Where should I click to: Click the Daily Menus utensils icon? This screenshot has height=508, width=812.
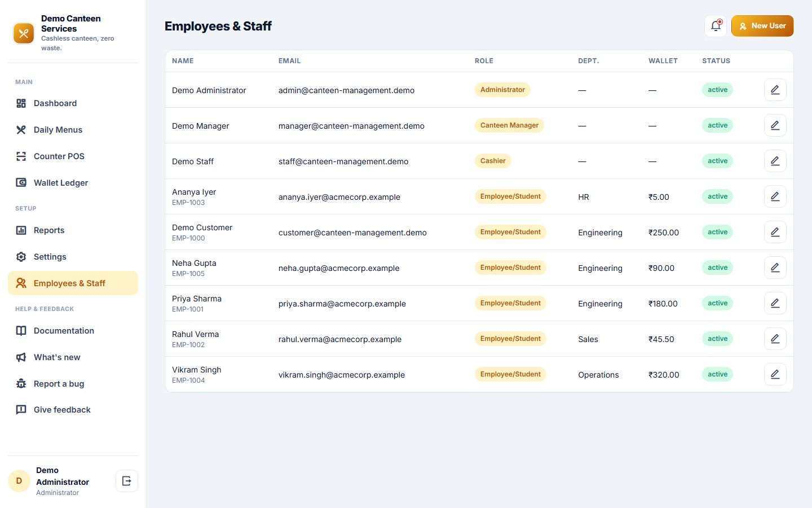pos(21,130)
